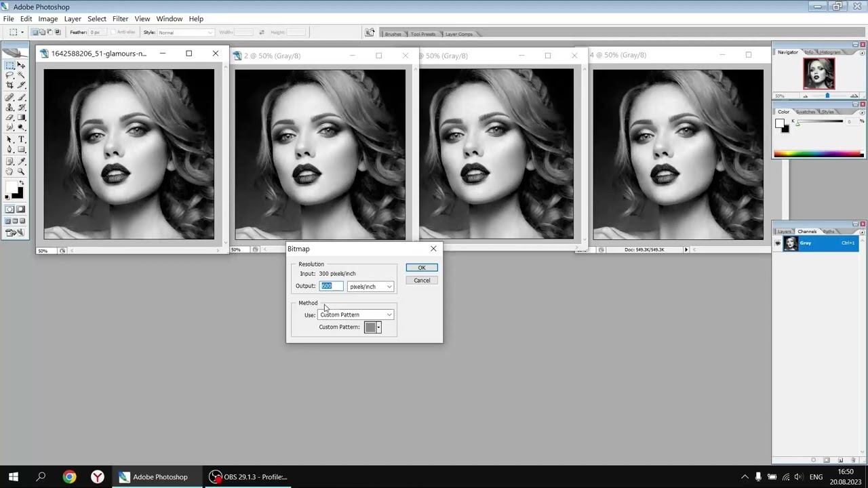This screenshot has height=488, width=868.
Task: Open the Filter menu
Action: coord(120,18)
